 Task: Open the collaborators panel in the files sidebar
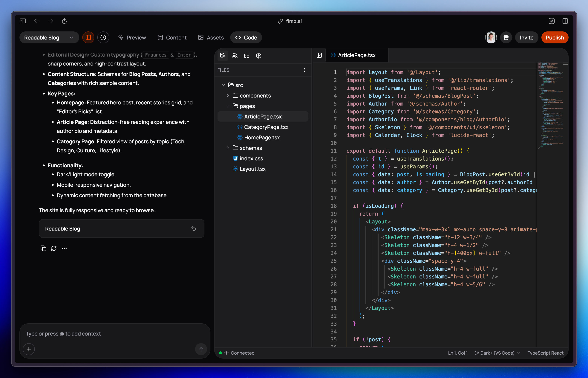click(x=235, y=56)
